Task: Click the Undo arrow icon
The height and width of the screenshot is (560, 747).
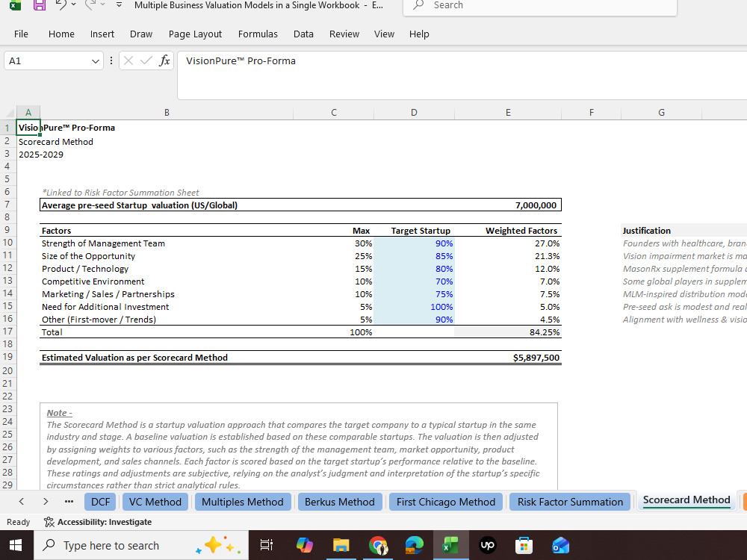Action: pos(61,4)
